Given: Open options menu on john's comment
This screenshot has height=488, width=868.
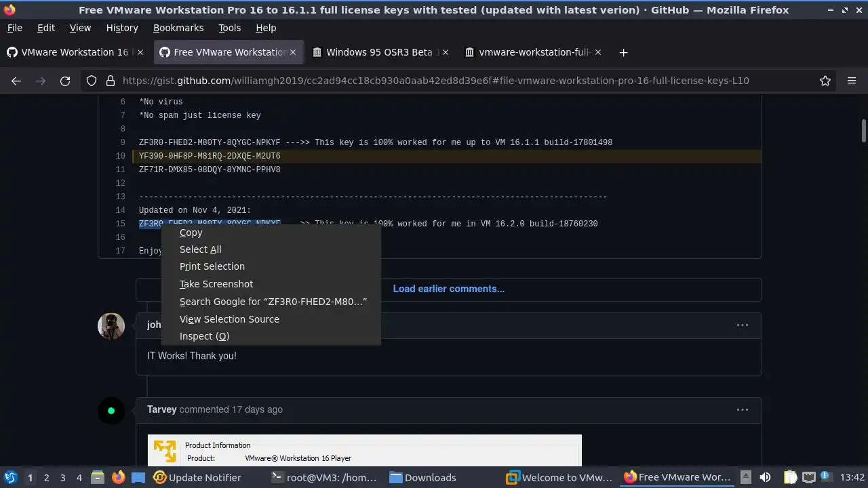Looking at the screenshot, I should (743, 325).
